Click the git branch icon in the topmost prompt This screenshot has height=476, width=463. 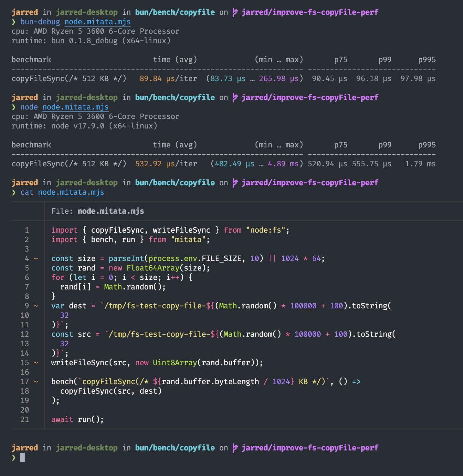coord(235,12)
